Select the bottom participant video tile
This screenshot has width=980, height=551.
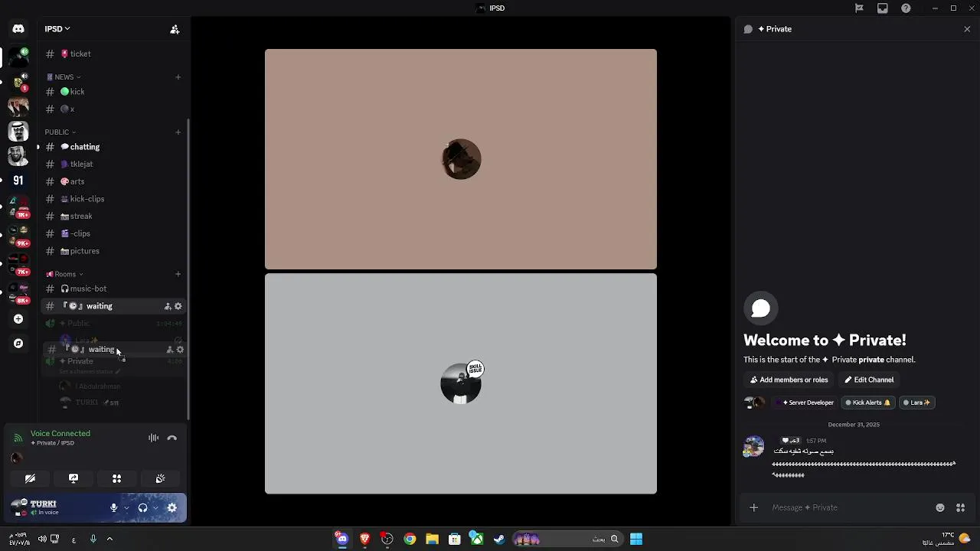pos(461,383)
